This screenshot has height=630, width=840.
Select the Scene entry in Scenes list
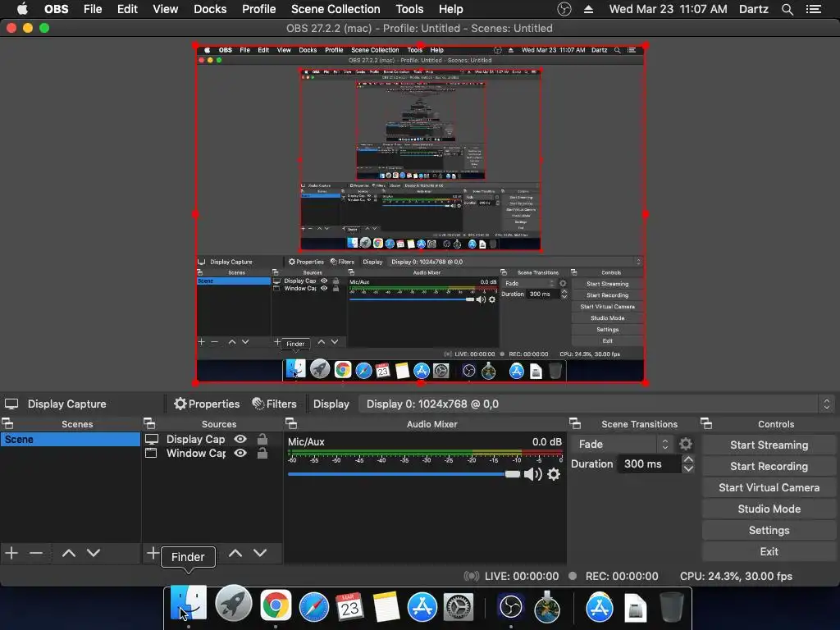coord(71,440)
